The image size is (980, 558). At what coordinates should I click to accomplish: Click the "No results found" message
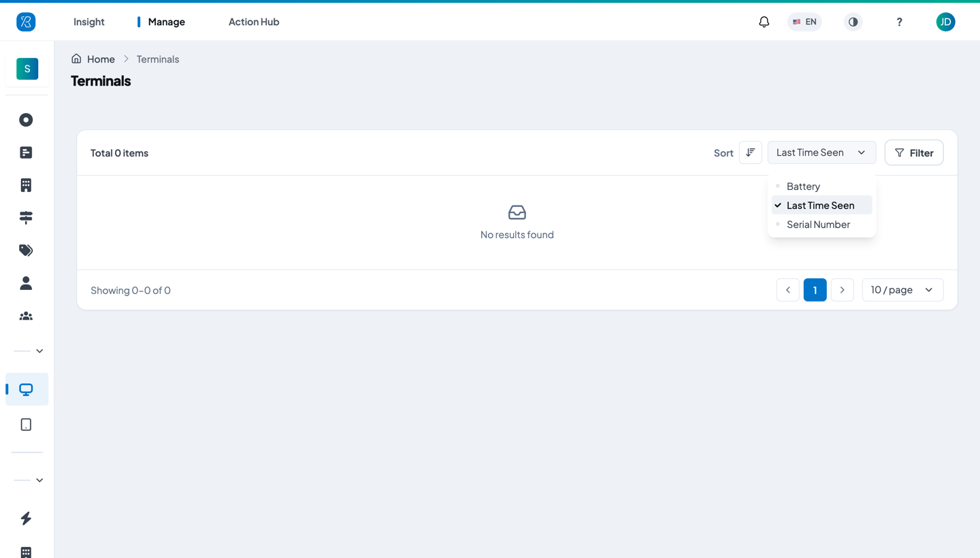517,235
